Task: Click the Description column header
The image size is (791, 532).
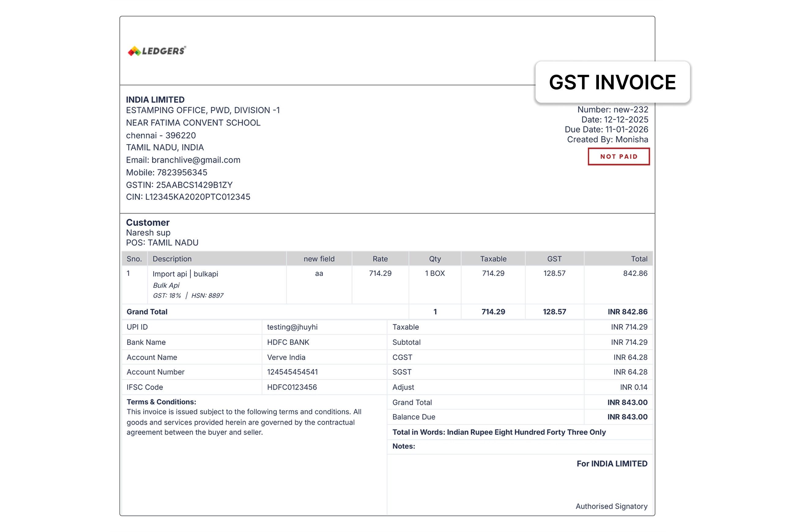Action: coord(172,259)
